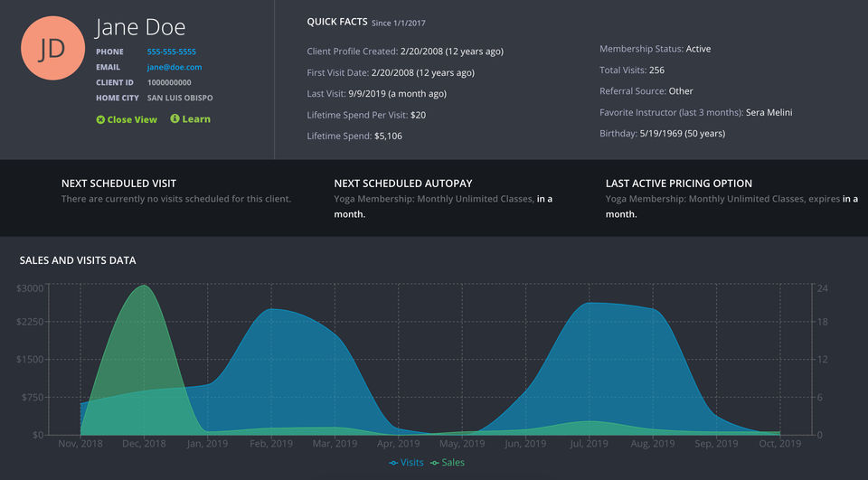Toggle the Visits series label in legend
The image size is (868, 480).
[412, 463]
